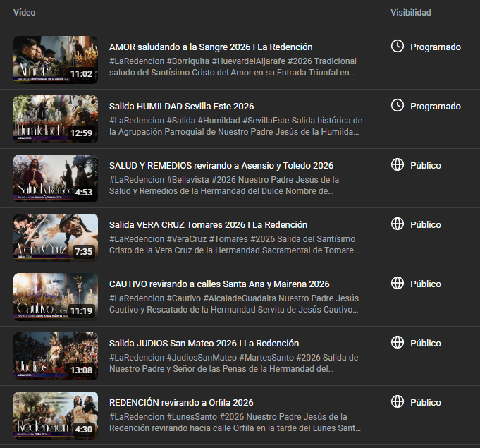
Task: Click clock icon for Salida HUMILDAD video
Action: [x=398, y=106]
